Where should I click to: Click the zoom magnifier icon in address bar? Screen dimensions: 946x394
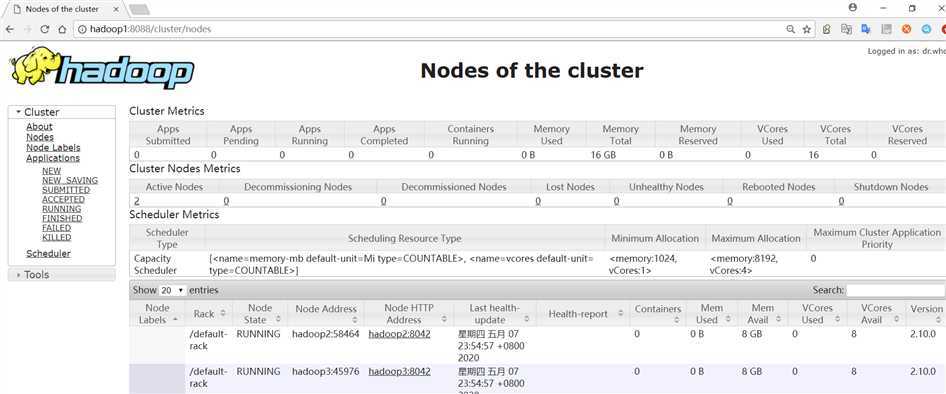tap(790, 29)
